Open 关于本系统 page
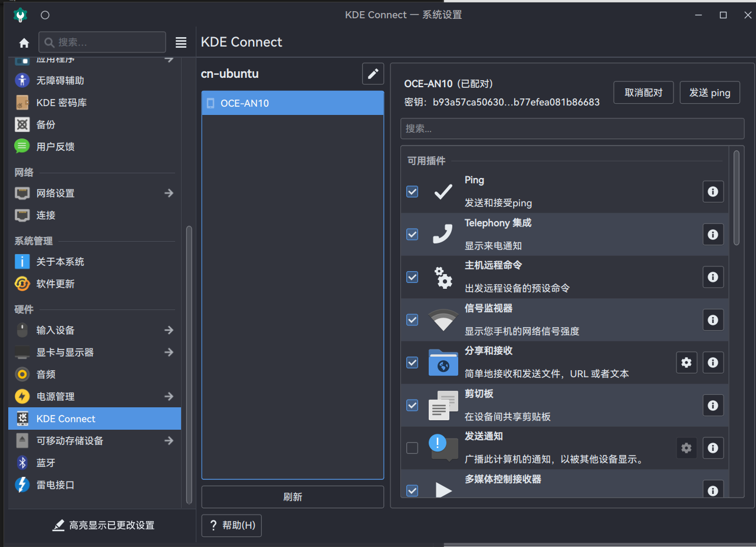This screenshot has height=547, width=756. point(94,262)
